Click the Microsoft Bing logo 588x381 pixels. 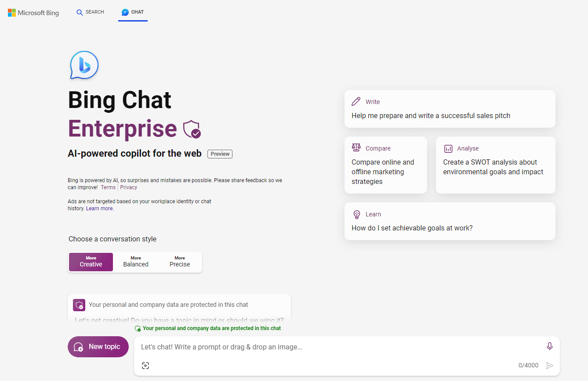click(33, 12)
